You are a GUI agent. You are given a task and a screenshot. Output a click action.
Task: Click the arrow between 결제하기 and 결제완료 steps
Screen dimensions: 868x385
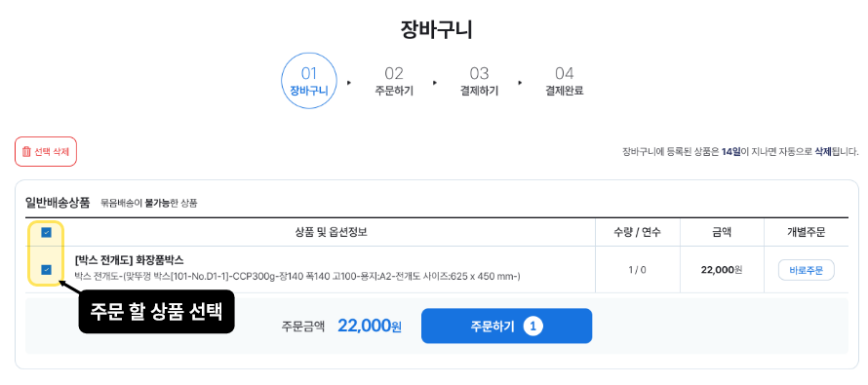click(520, 83)
